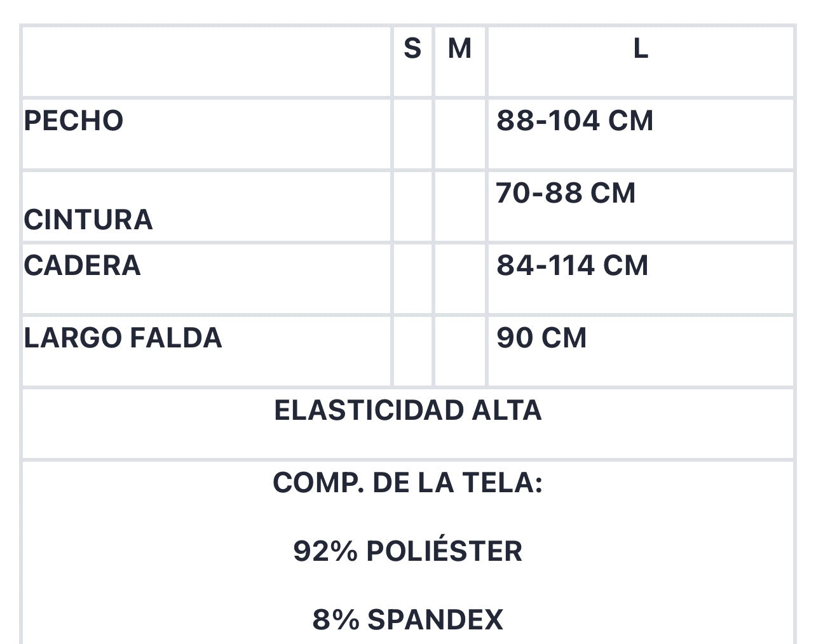Click the blank top-left header cell

(207, 62)
